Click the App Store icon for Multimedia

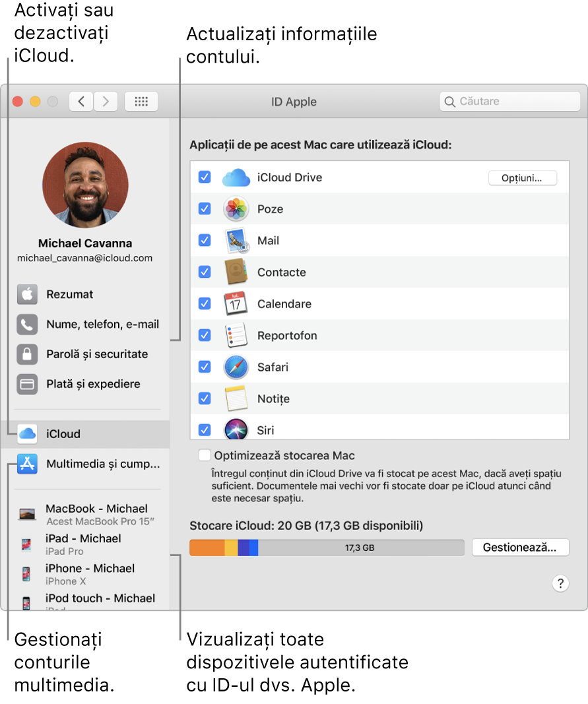(x=27, y=464)
